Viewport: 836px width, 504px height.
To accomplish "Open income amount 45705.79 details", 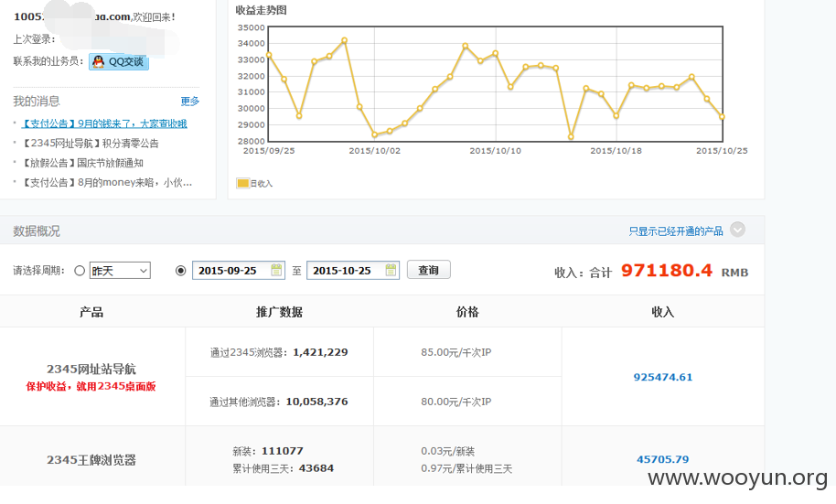I will coord(663,459).
